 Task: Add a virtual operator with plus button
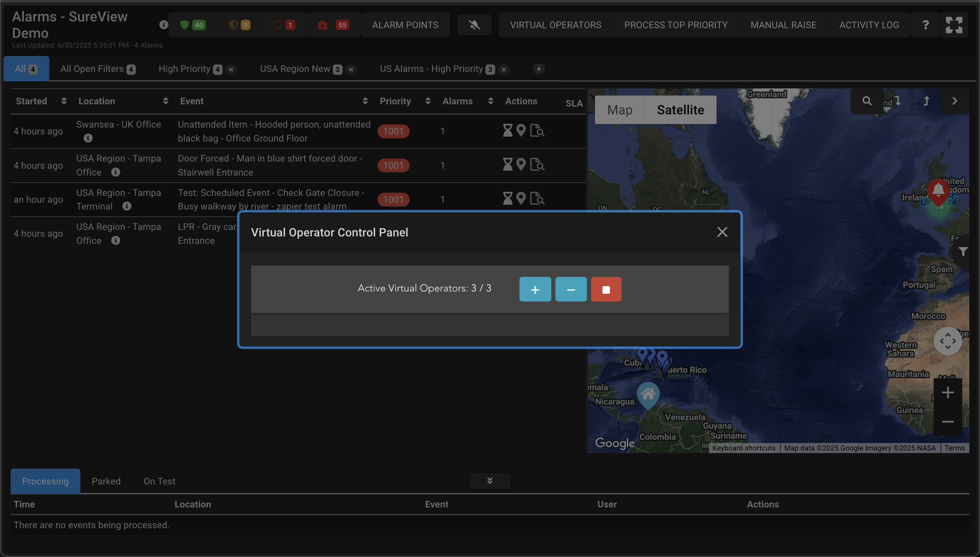(x=535, y=289)
